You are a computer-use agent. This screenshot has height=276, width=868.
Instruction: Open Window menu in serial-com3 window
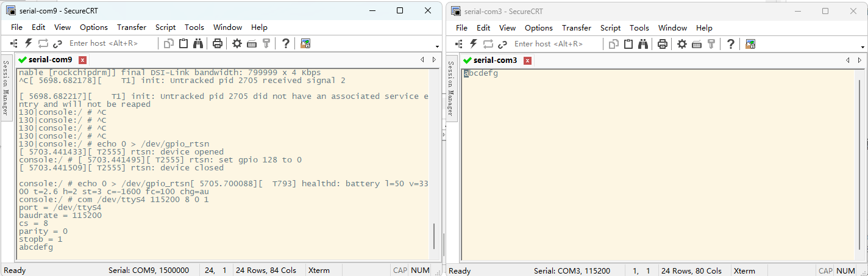click(x=672, y=27)
